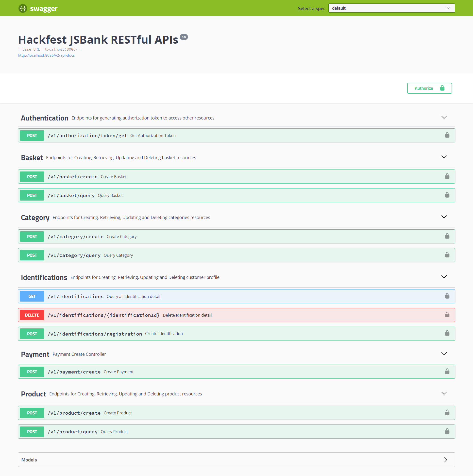Click lock icon on authorization token endpoint
This screenshot has width=473, height=476.
click(447, 135)
